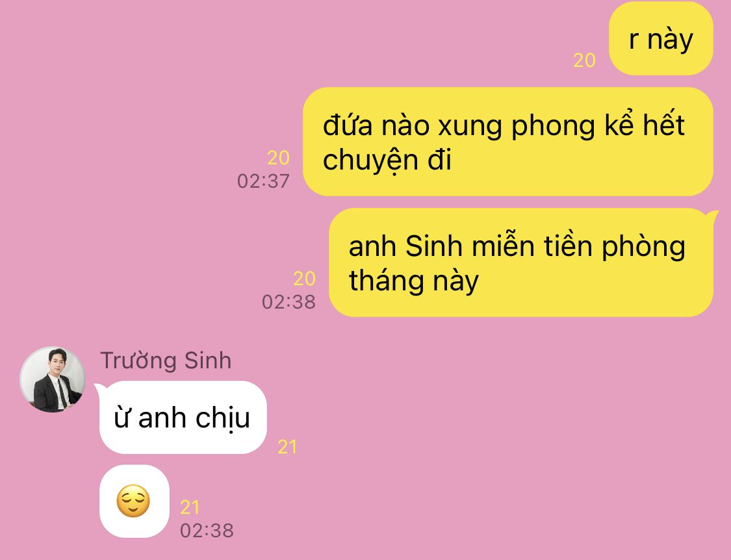Screen dimensions: 731x560
Task: Tap read count 20 beside 'r này'
Action: coord(584,60)
